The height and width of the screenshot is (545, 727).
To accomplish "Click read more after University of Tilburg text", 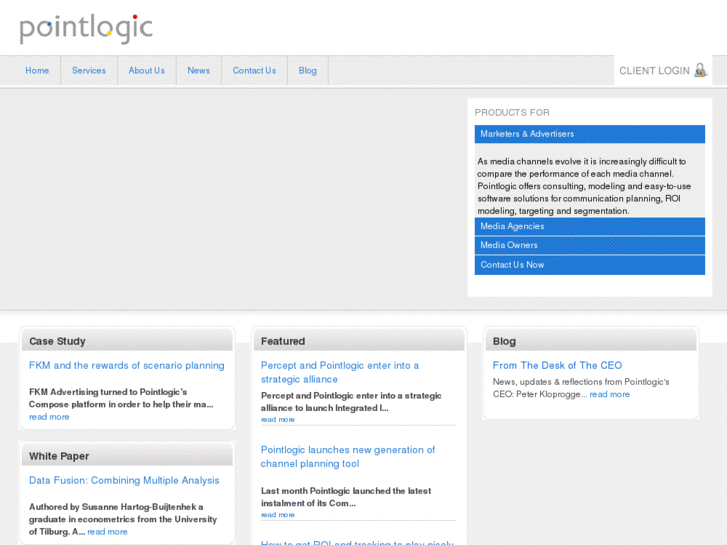I will point(107,532).
